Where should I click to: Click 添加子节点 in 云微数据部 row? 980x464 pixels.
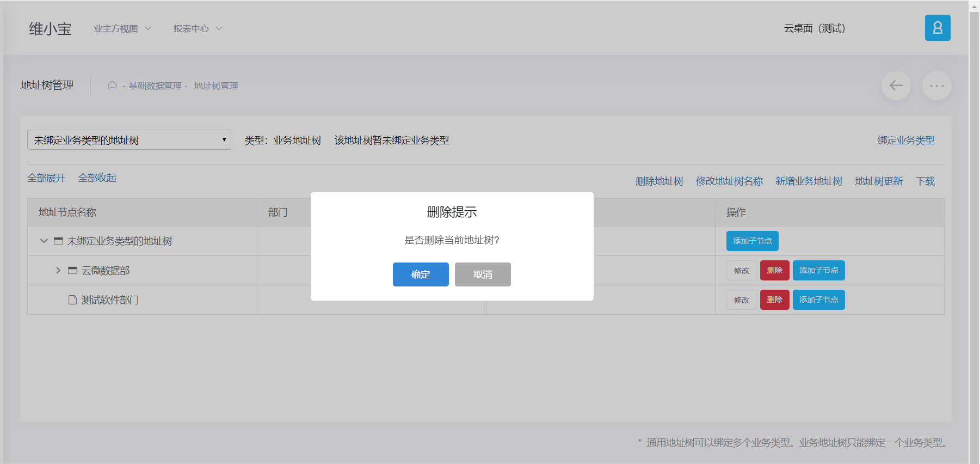tap(819, 271)
